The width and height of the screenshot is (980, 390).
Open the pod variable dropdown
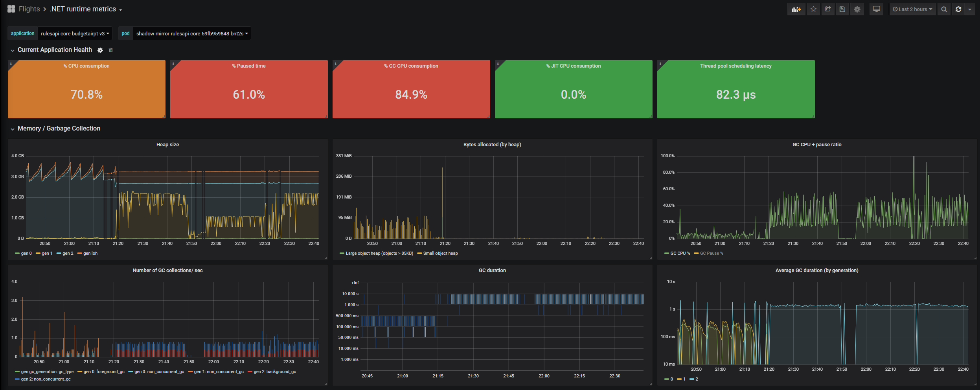192,33
